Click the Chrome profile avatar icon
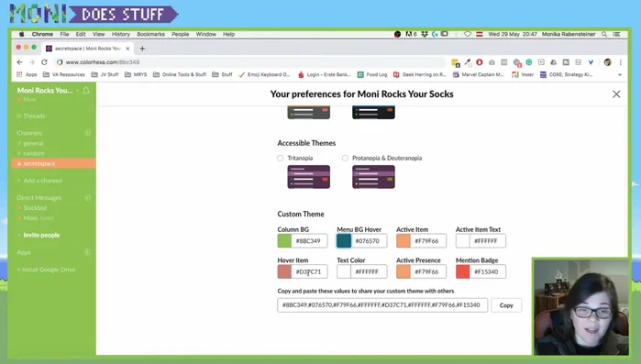The height and width of the screenshot is (364, 641). click(x=607, y=62)
